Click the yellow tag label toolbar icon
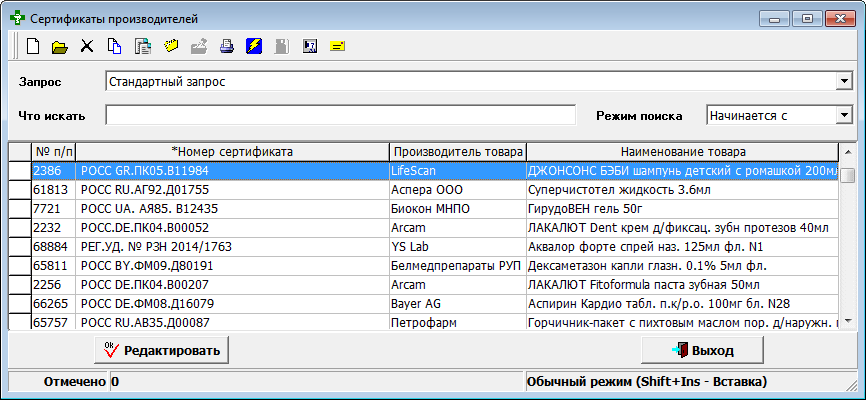The image size is (866, 400). (x=338, y=46)
